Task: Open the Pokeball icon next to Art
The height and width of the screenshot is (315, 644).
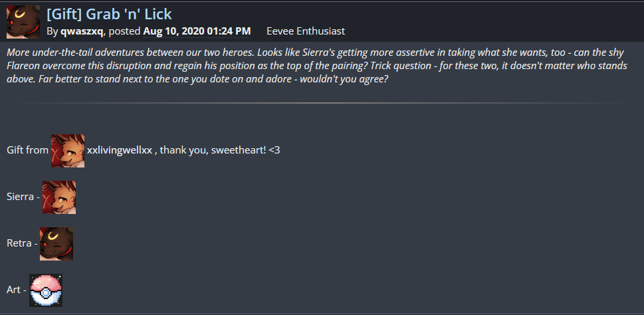Action: pyautogui.click(x=46, y=290)
